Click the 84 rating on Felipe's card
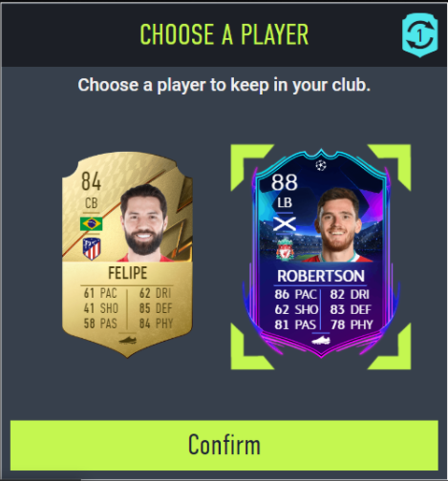The height and width of the screenshot is (481, 448). click(91, 181)
